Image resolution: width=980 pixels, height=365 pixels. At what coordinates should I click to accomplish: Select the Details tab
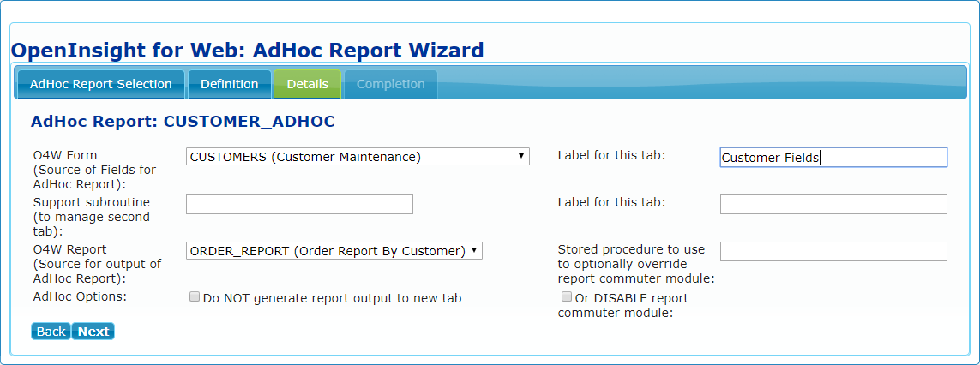pos(308,84)
